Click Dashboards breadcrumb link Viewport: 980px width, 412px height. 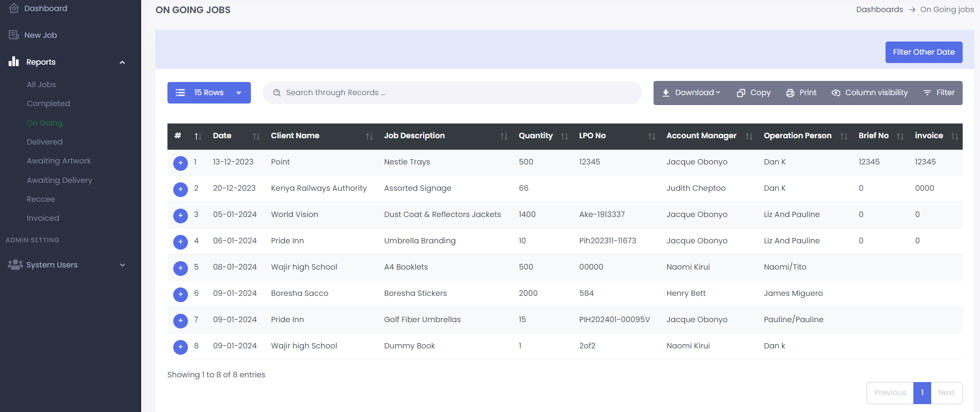(x=880, y=9)
